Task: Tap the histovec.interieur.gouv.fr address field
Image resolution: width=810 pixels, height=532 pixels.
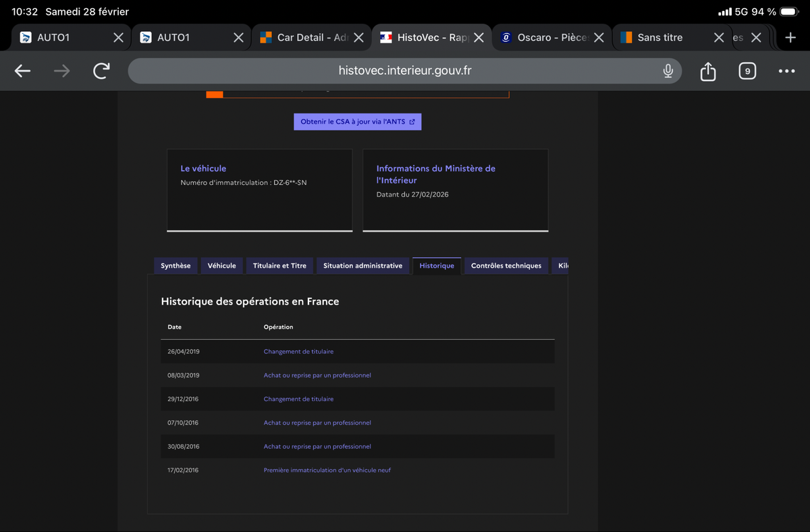Action: pyautogui.click(x=405, y=71)
